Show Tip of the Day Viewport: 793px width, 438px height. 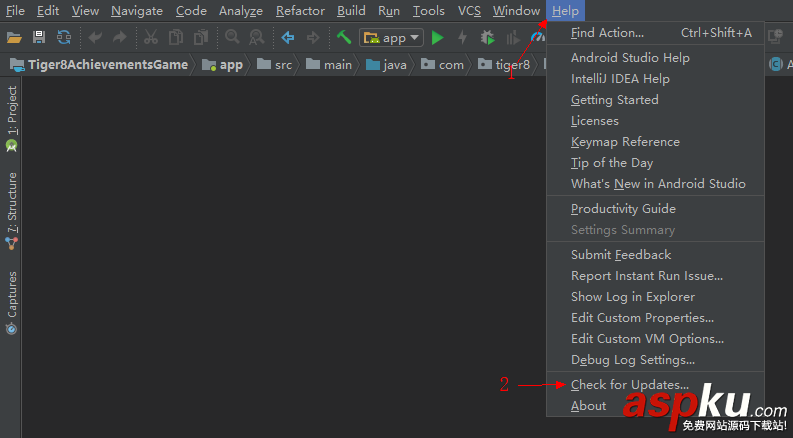(x=655, y=163)
